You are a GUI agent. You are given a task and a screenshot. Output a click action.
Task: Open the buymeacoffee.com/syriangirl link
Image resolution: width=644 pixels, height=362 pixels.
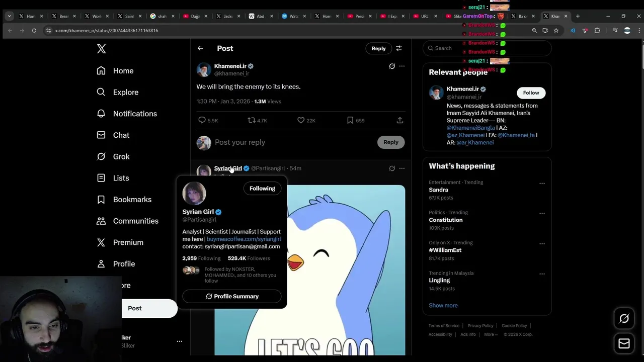(244, 239)
